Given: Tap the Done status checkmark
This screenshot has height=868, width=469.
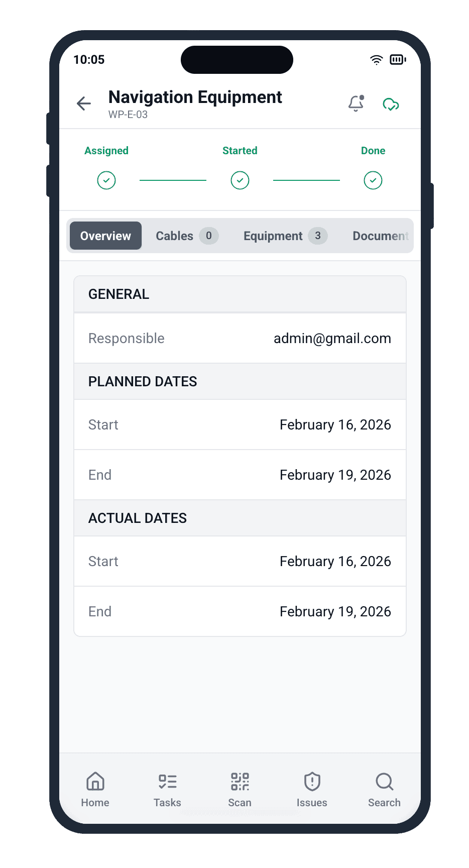Looking at the screenshot, I should coord(373,180).
